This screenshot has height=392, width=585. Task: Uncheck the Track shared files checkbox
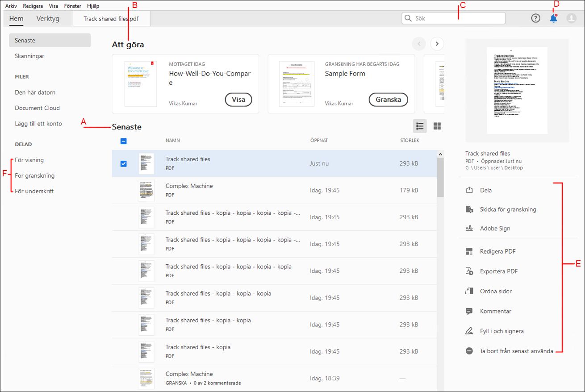(124, 163)
